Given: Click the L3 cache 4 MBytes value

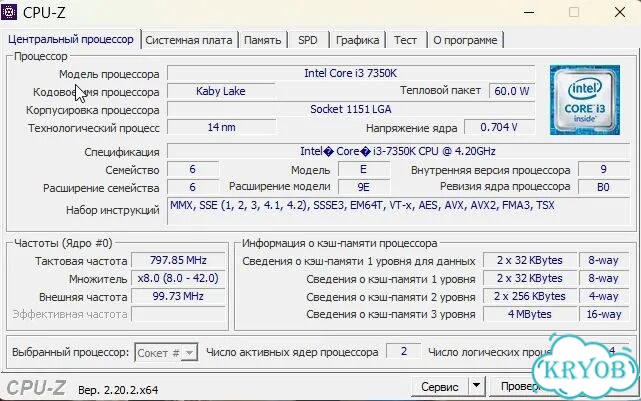Looking at the screenshot, I should coord(530,314).
